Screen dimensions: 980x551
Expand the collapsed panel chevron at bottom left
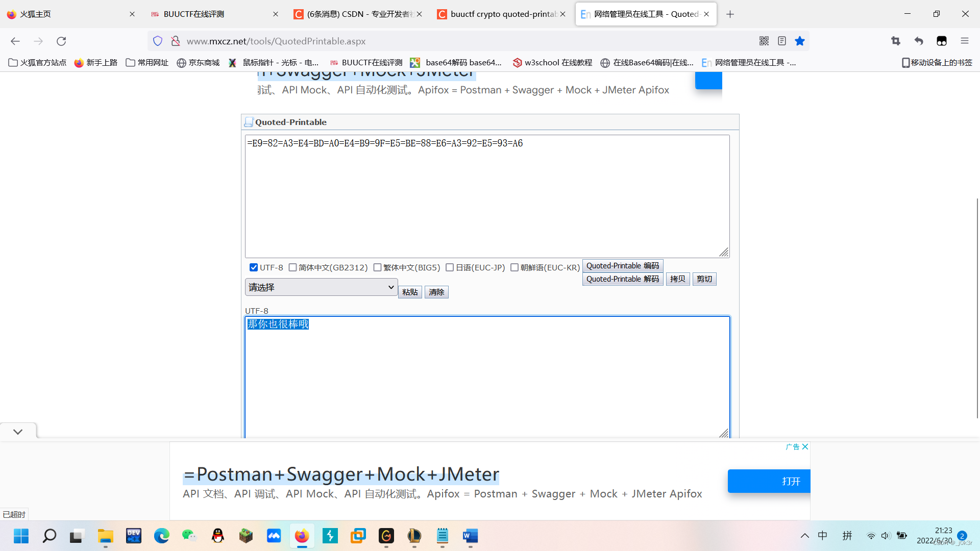click(18, 432)
